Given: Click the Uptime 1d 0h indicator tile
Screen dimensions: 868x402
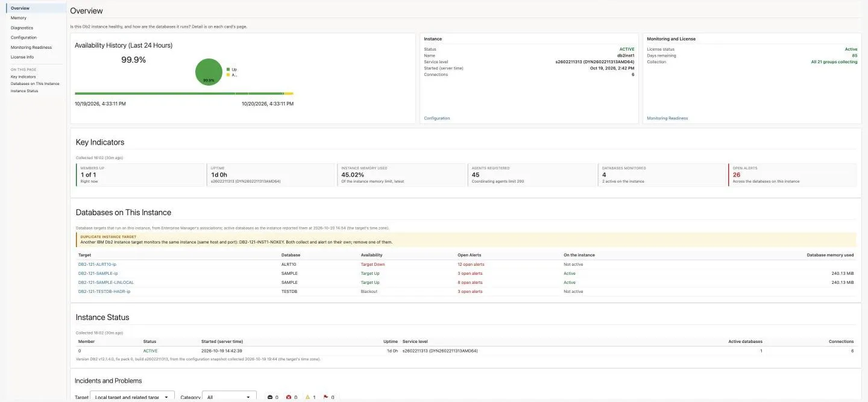Looking at the screenshot, I should click(x=271, y=175).
